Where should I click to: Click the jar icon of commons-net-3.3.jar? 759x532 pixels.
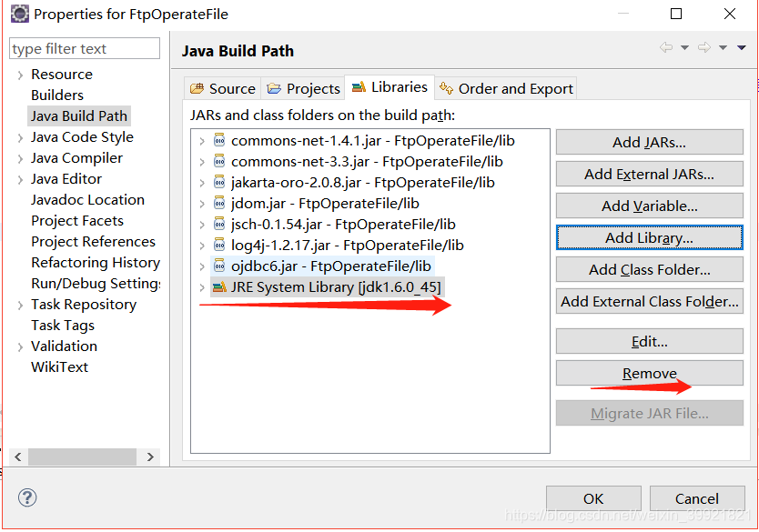click(219, 162)
